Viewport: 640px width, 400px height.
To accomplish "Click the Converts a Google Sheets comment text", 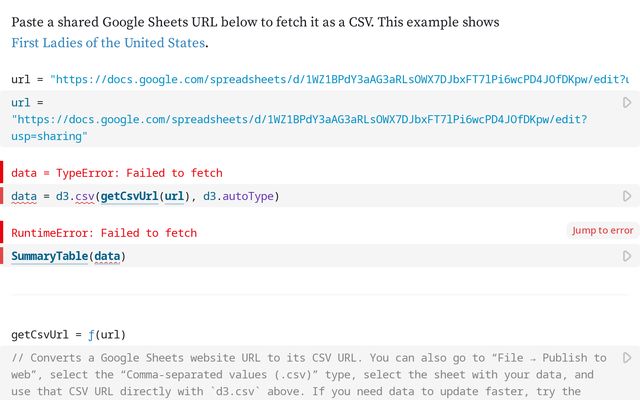I will coord(308,374).
